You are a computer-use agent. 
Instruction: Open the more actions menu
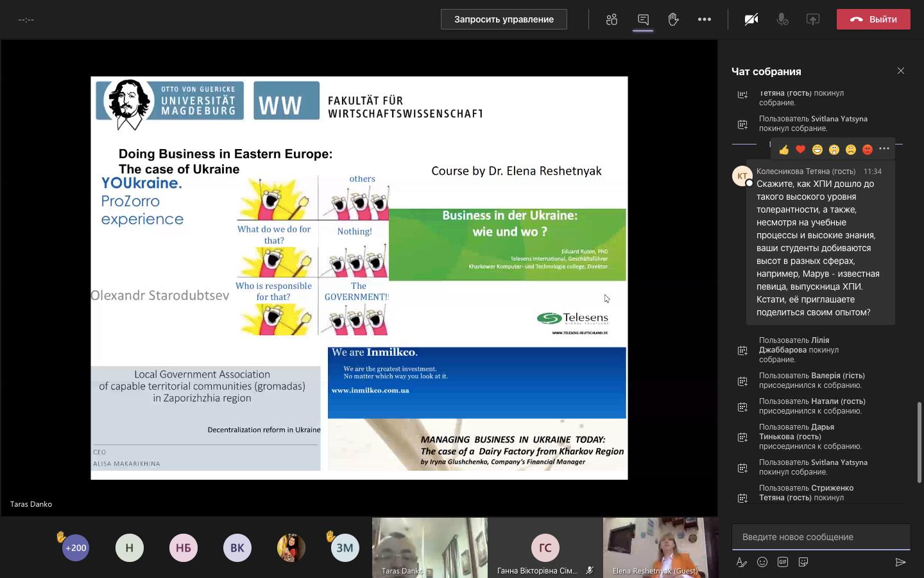tap(705, 19)
